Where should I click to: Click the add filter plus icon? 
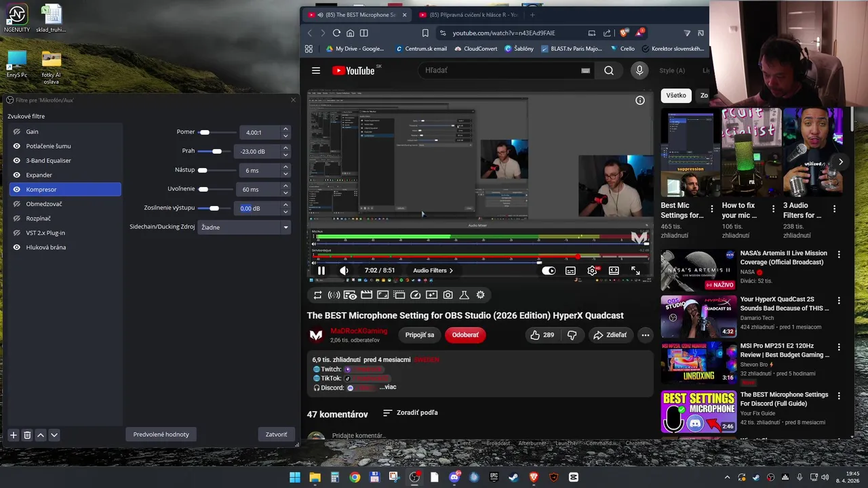pos(13,435)
